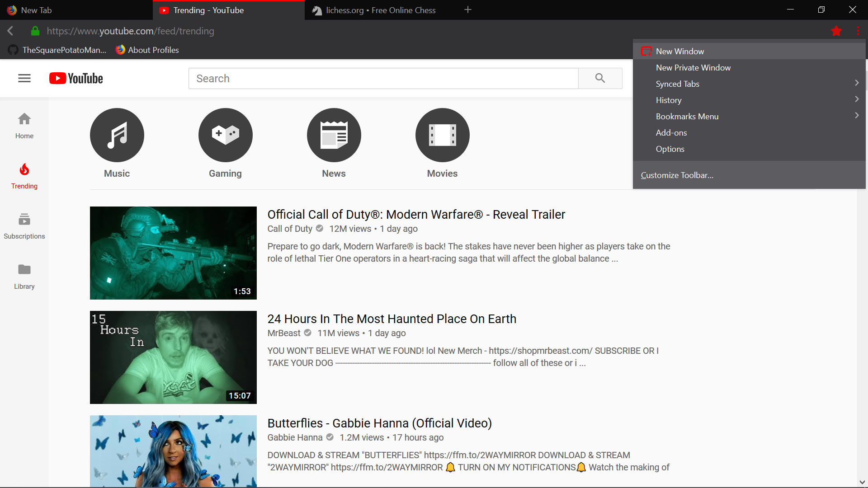Open the YouTube hamburger guide menu
Viewport: 868px width, 488px height.
(x=24, y=78)
